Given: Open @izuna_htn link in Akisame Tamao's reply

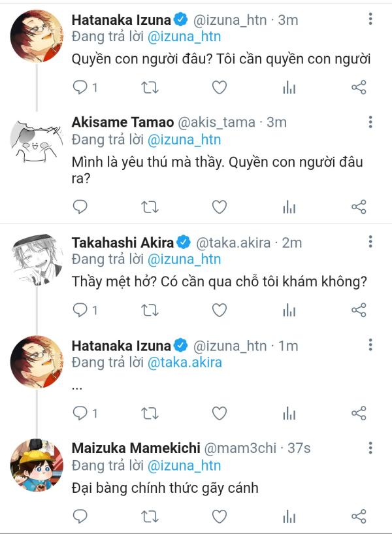Looking at the screenshot, I should 185,139.
